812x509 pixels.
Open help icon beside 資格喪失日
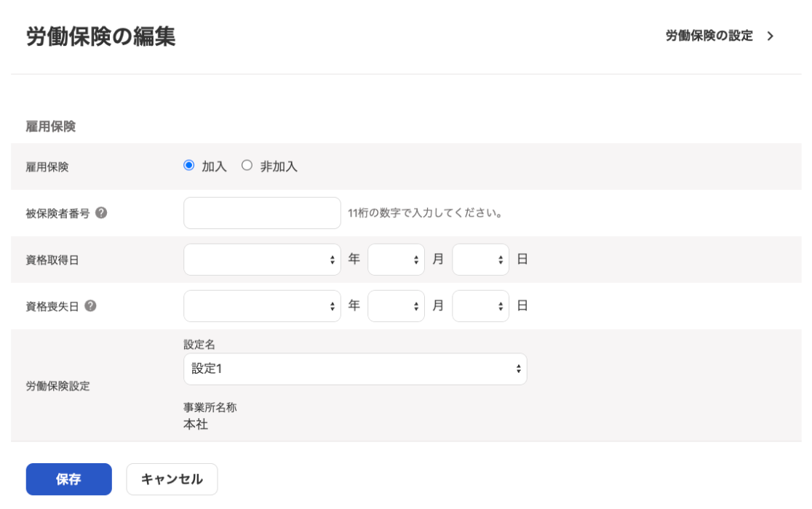coord(90,305)
